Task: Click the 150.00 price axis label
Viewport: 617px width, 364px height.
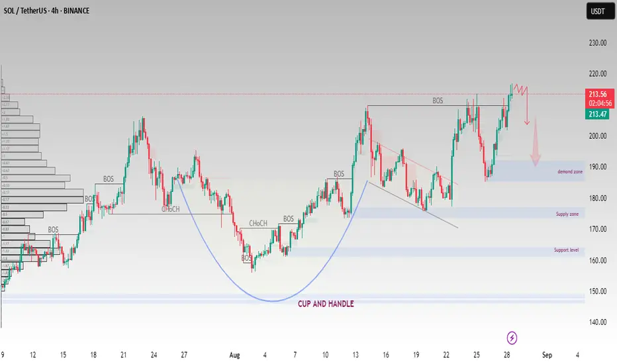Action: tap(597, 291)
